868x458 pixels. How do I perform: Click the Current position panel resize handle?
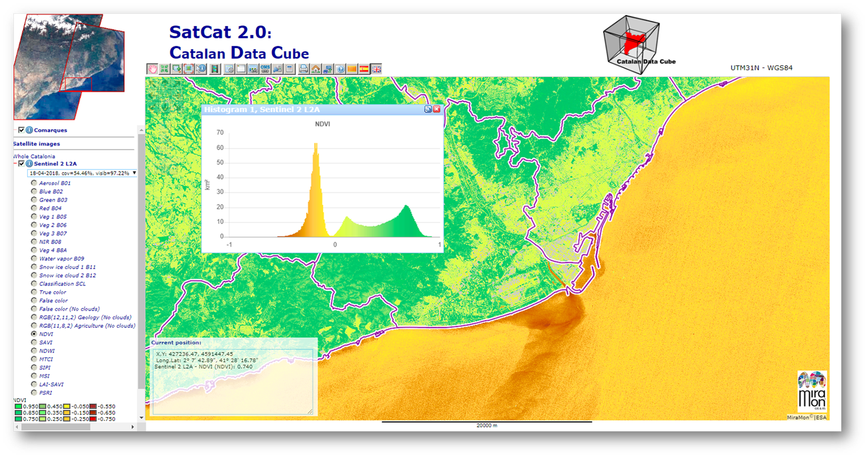pyautogui.click(x=310, y=411)
